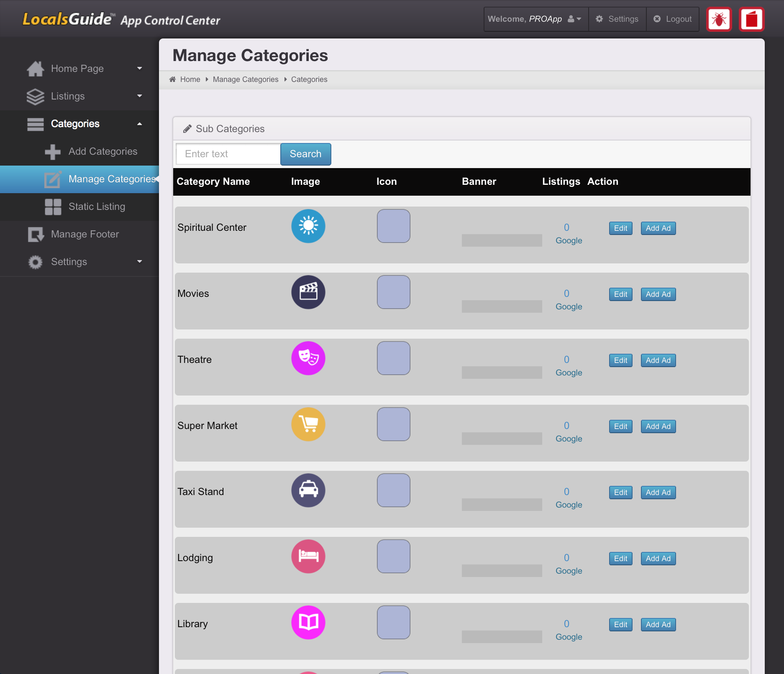The height and width of the screenshot is (674, 784).
Task: Click the Spiritual Center banner placeholder
Action: click(x=502, y=240)
